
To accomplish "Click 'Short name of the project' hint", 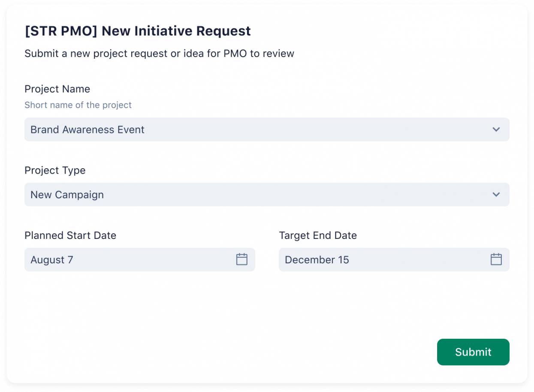I will coord(78,105).
